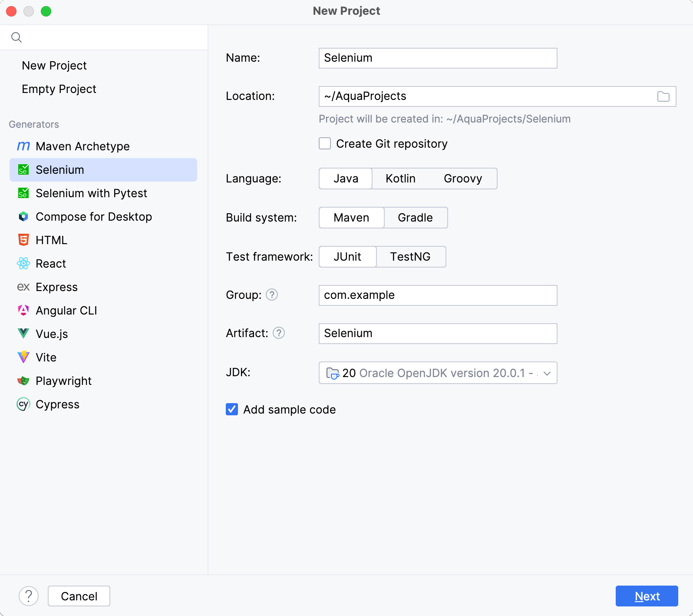Click the Compose for Desktop icon
The width and height of the screenshot is (693, 616).
tap(23, 217)
